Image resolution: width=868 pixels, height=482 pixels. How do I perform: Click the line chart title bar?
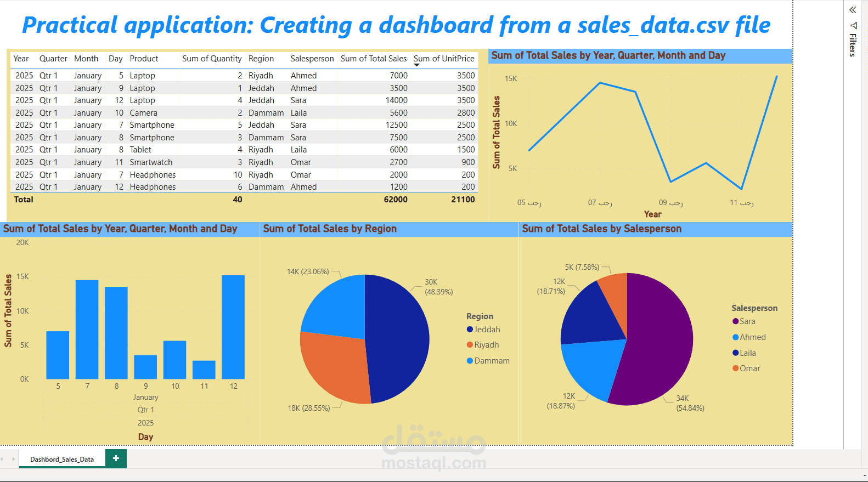click(x=640, y=55)
